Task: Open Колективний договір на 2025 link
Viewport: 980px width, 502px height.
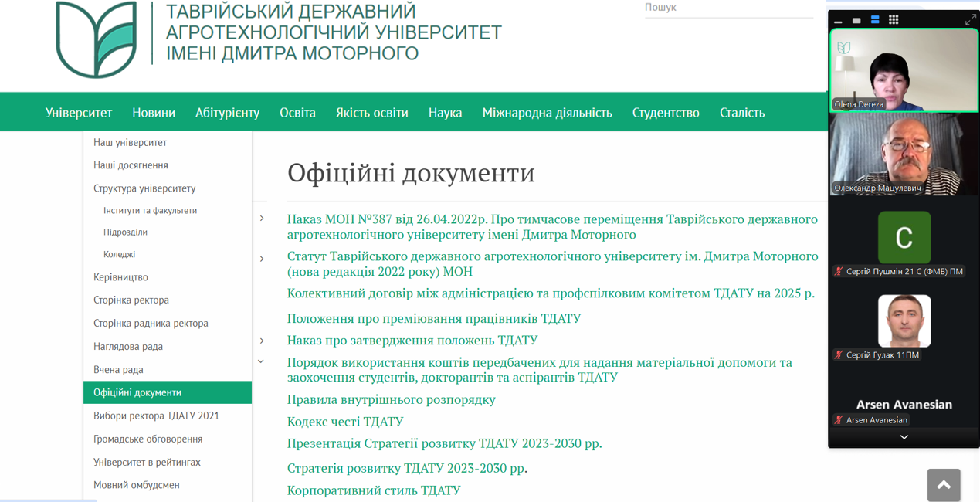Action: [551, 293]
